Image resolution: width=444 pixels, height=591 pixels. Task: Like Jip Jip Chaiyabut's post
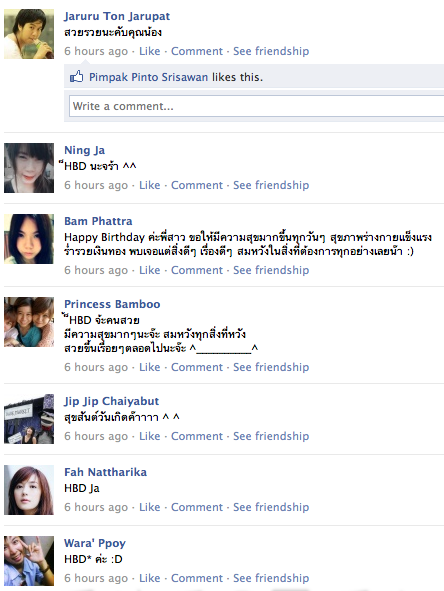coord(150,436)
